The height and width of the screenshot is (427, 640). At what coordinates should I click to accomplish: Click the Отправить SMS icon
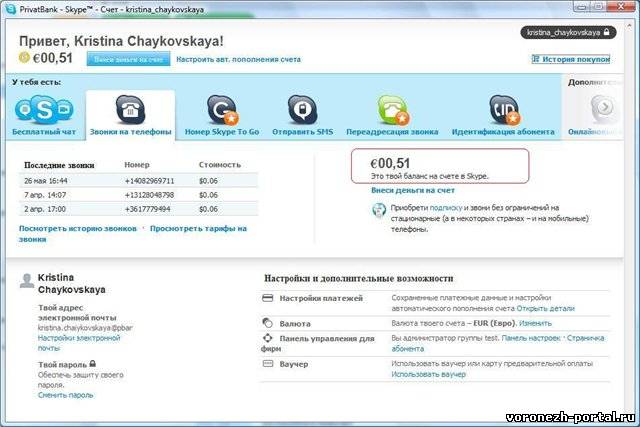point(302,109)
